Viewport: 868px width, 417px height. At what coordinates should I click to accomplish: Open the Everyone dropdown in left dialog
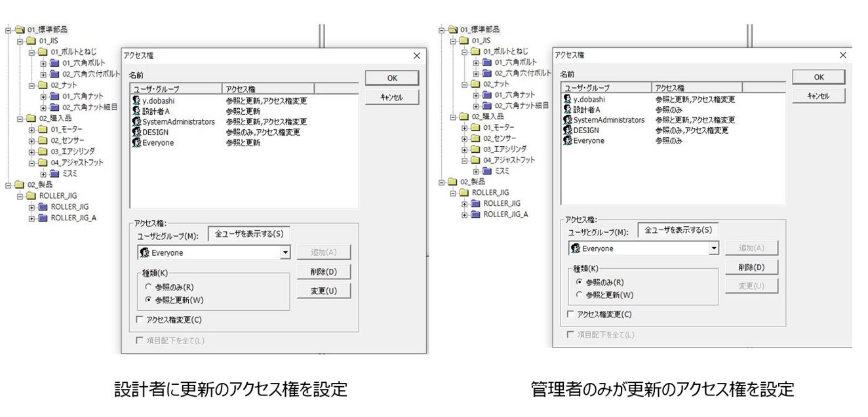pos(285,252)
